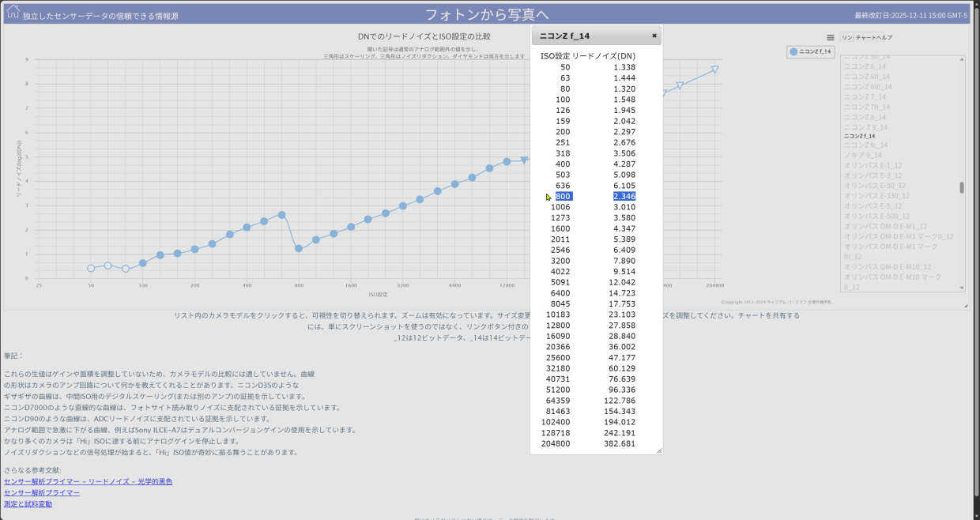Click the chart panel resize grip
The width and height of the screenshot is (980, 520).
tap(965, 306)
